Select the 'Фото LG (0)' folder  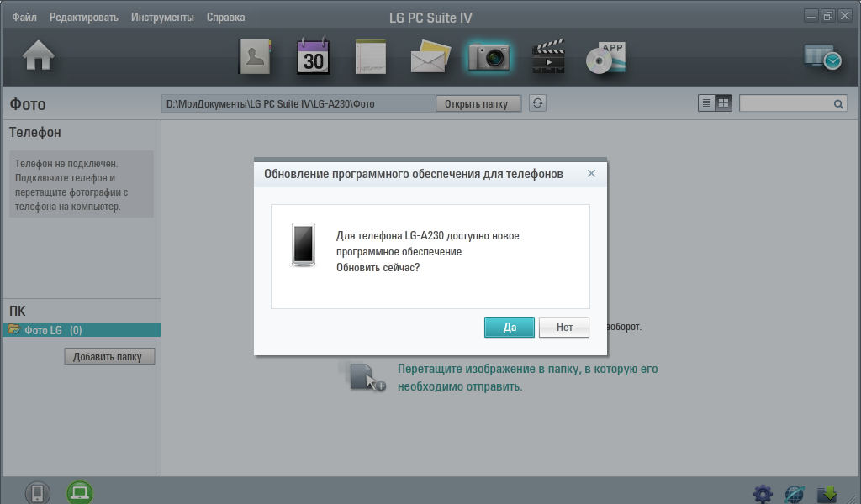tap(82, 330)
